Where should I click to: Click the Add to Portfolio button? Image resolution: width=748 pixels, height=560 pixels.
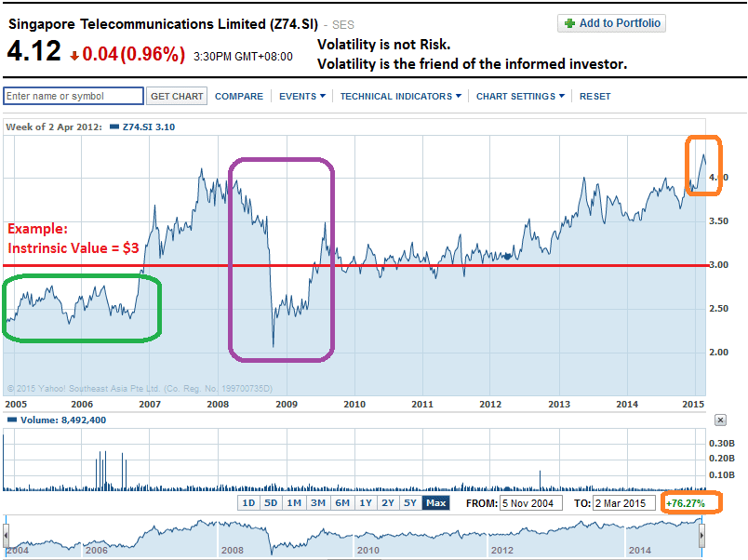[611, 23]
